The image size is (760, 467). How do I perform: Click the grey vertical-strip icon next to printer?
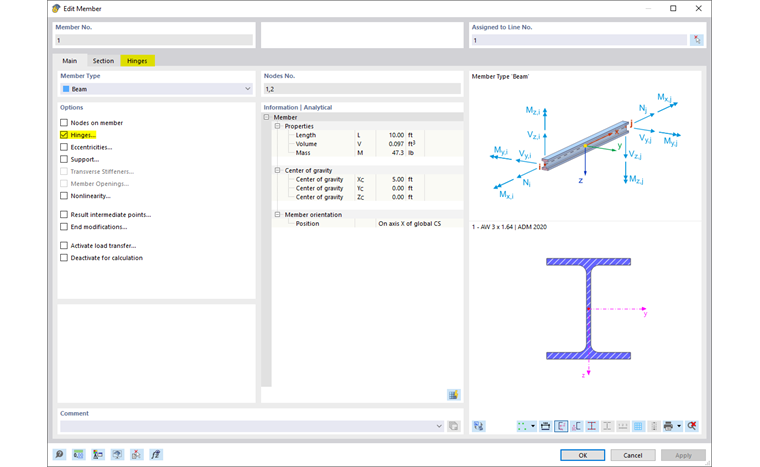(654, 426)
